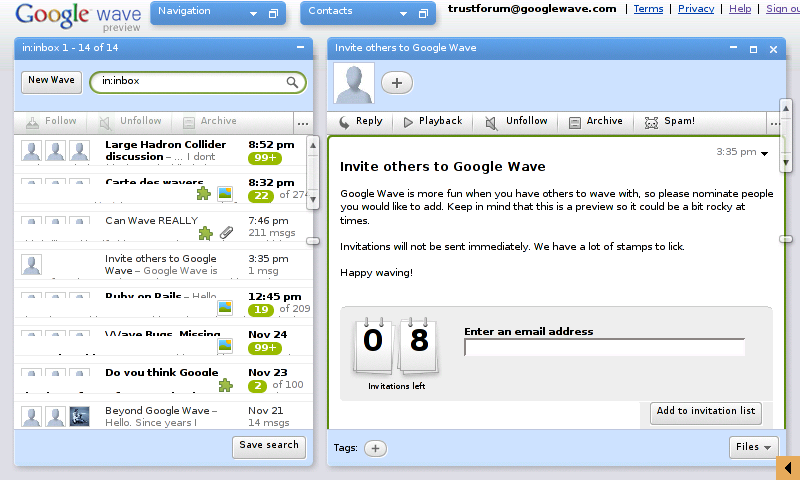Add a tag with the plus button
The image size is (800, 480).
click(x=376, y=448)
